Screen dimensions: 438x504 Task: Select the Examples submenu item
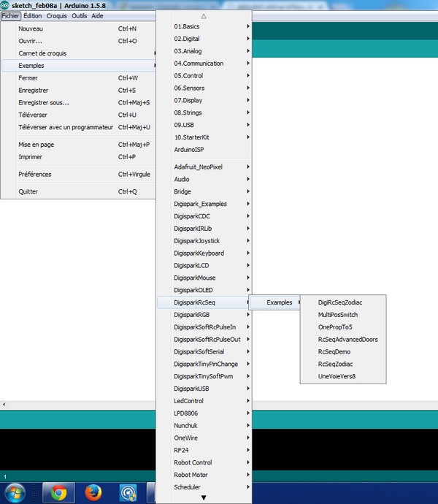[275, 302]
